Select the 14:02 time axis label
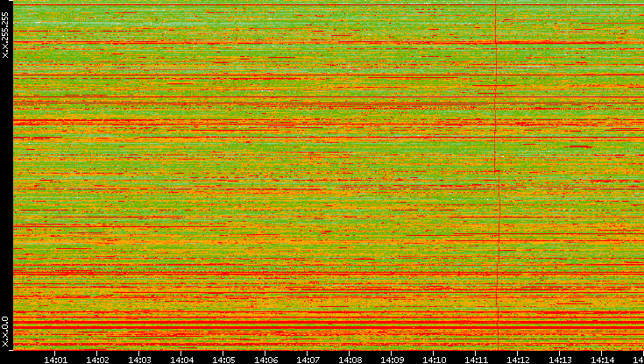 [x=97, y=360]
